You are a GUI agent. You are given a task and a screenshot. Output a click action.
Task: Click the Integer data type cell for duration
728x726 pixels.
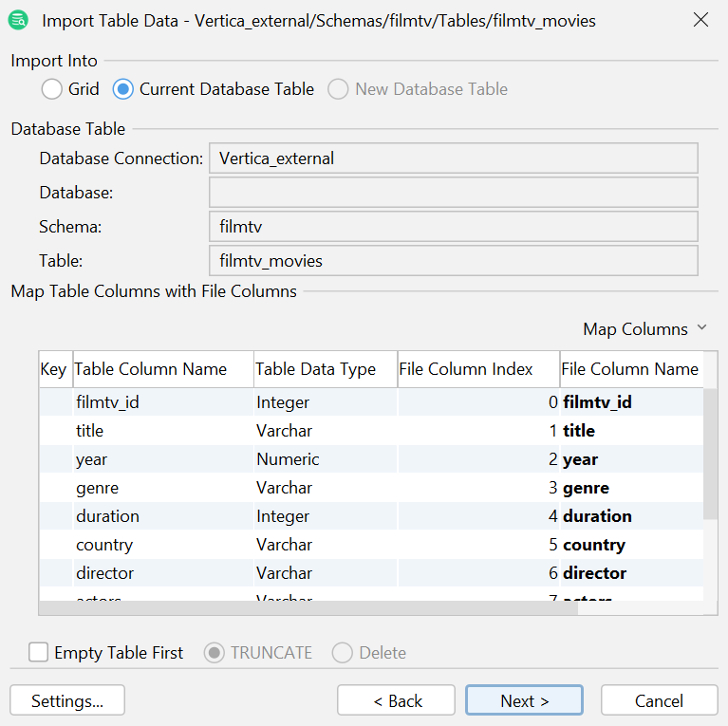326,515
